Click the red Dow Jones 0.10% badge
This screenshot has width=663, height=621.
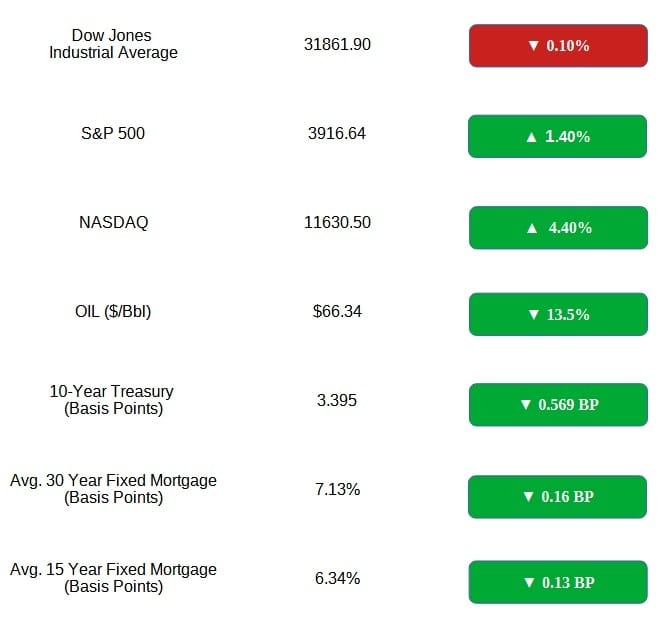558,46
